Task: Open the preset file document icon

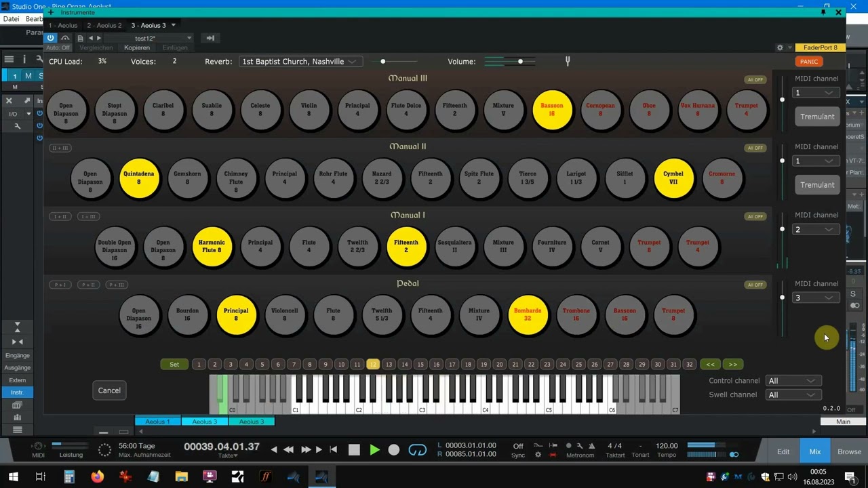Action: [80, 39]
